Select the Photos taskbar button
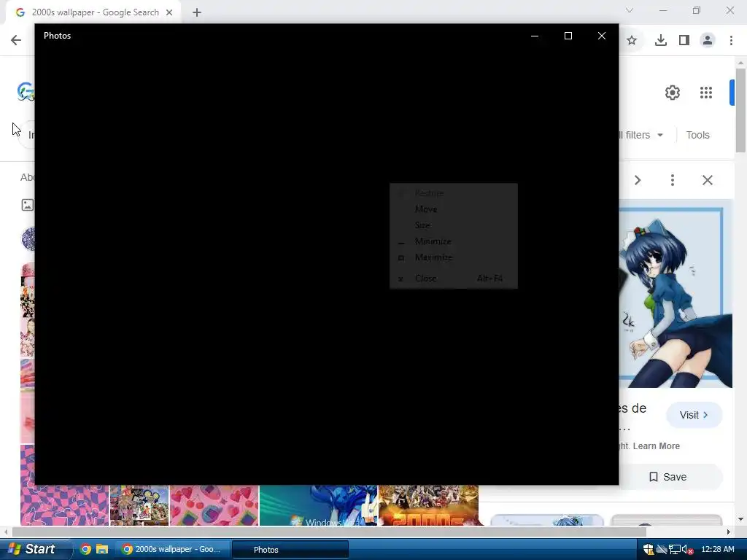Image resolution: width=747 pixels, height=560 pixels. 290,550
